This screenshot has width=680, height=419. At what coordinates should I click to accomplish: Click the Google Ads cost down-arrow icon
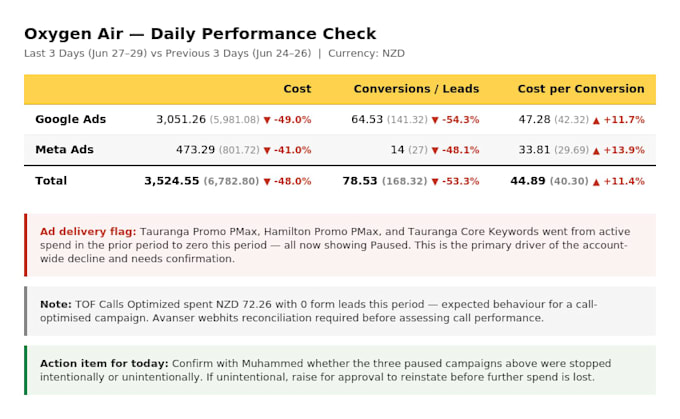[x=267, y=120]
